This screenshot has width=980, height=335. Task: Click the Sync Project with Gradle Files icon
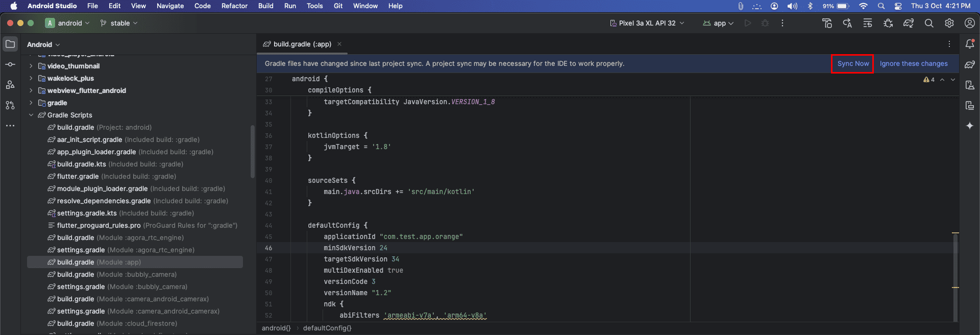(909, 23)
